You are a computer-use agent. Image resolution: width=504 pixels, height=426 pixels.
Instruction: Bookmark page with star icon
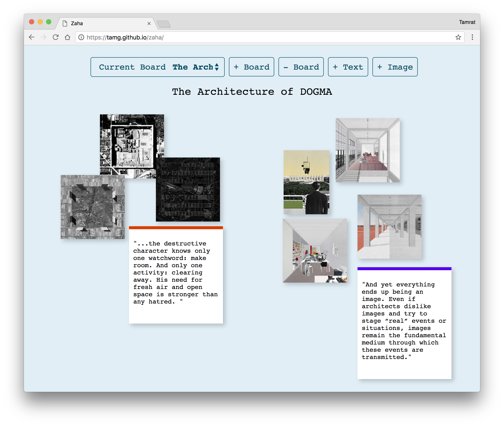point(458,37)
